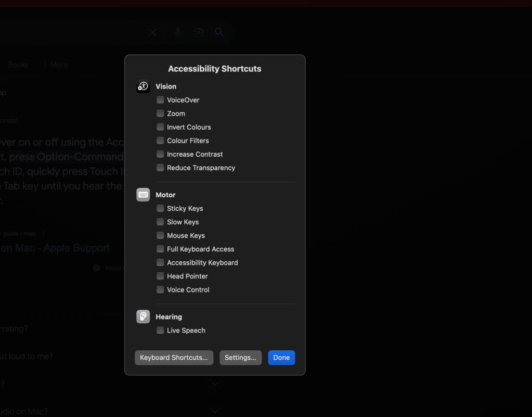Tick the Slow Keys checkbox

click(160, 222)
